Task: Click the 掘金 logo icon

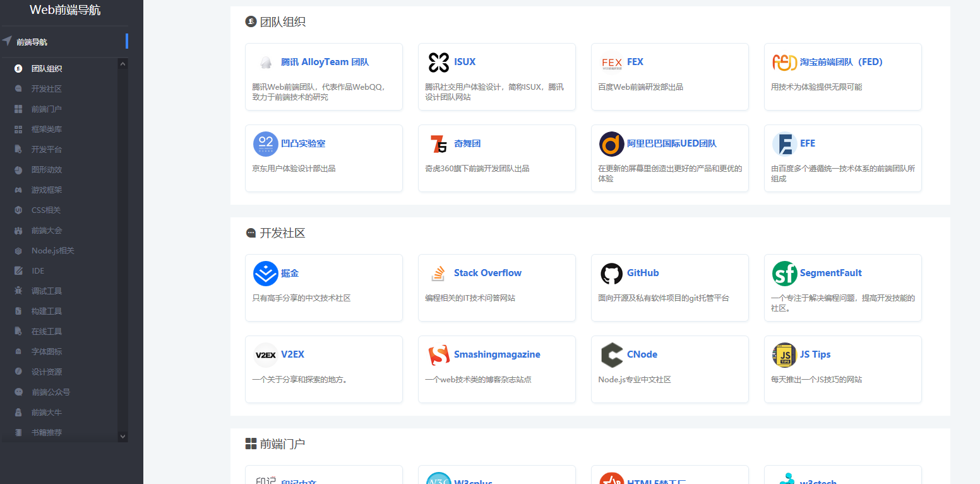Action: [266, 274]
